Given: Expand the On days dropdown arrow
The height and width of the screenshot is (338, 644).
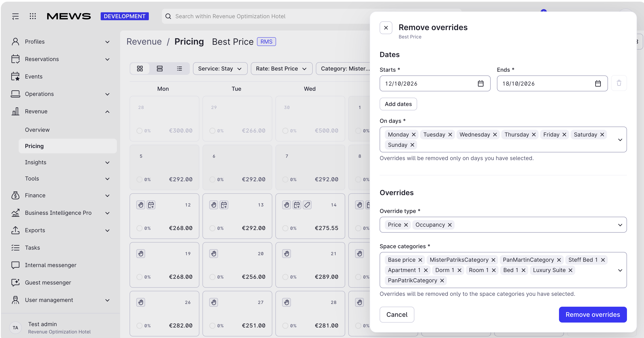Looking at the screenshot, I should (620, 140).
